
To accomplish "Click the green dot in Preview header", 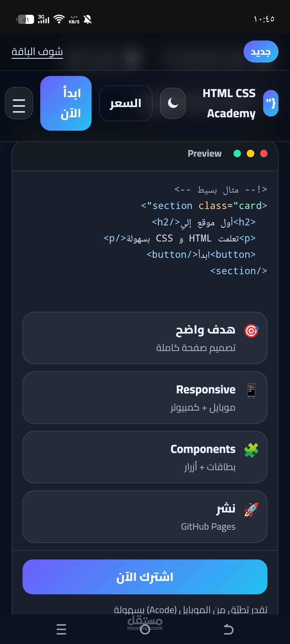I will click(237, 153).
